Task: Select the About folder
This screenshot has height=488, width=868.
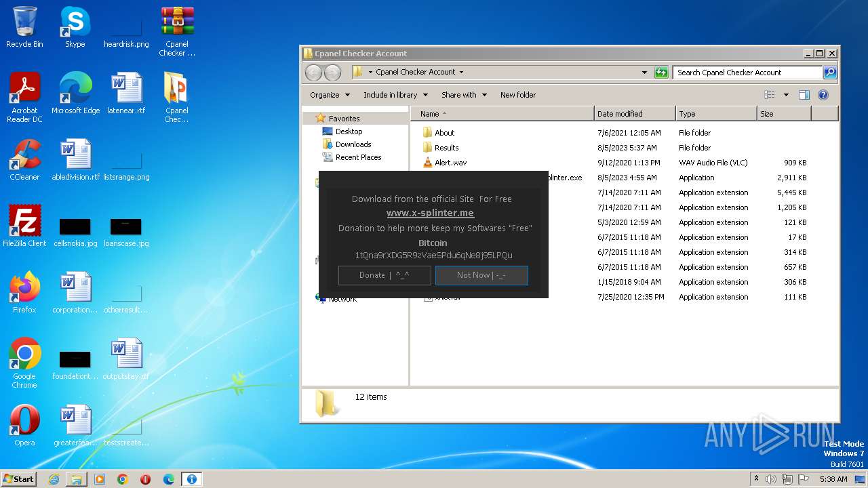Action: [x=444, y=133]
